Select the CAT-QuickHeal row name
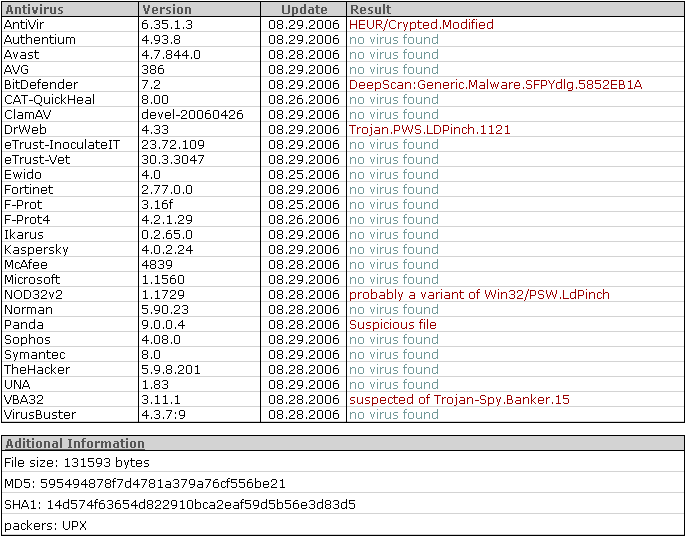The image size is (686, 537). [49, 99]
